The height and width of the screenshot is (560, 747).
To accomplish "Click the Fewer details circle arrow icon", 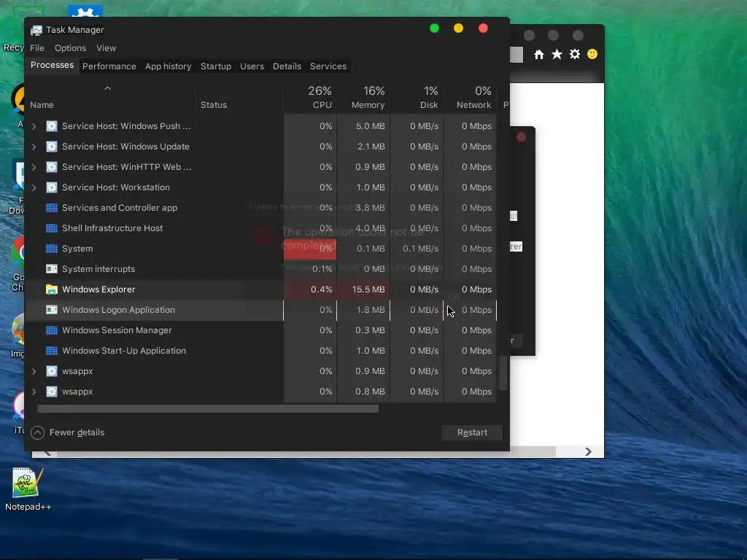I will pyautogui.click(x=38, y=432).
